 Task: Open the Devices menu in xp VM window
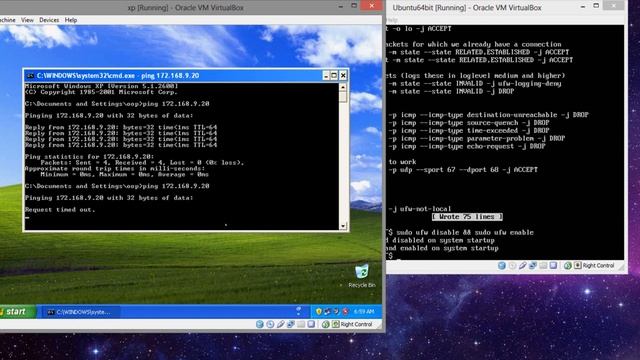coord(49,20)
